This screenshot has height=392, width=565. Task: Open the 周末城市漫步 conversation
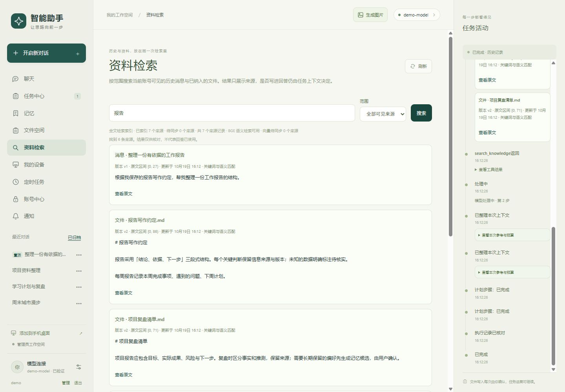coord(26,303)
